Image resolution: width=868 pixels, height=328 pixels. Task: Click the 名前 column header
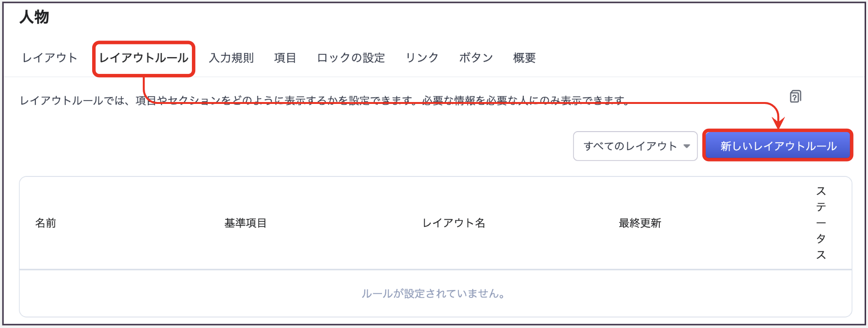point(46,223)
